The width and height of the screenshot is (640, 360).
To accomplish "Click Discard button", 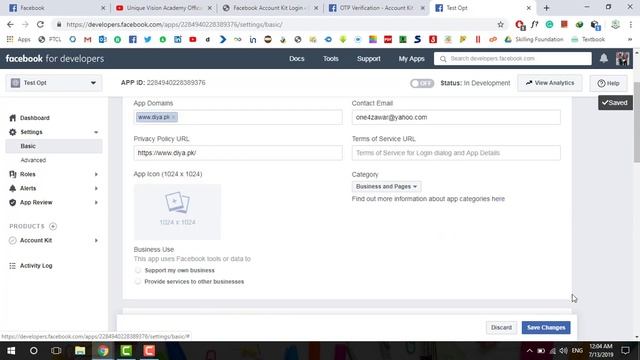I will (x=501, y=328).
